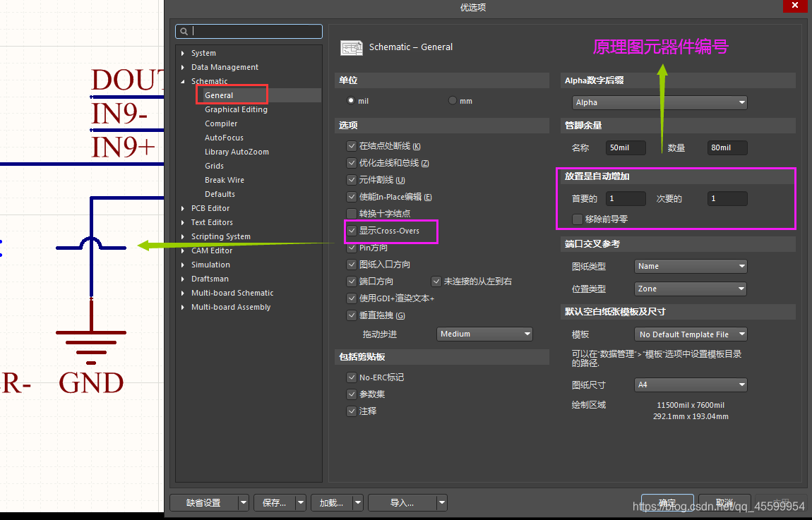Toggle 参数集 clipboard checkbox

pos(352,394)
